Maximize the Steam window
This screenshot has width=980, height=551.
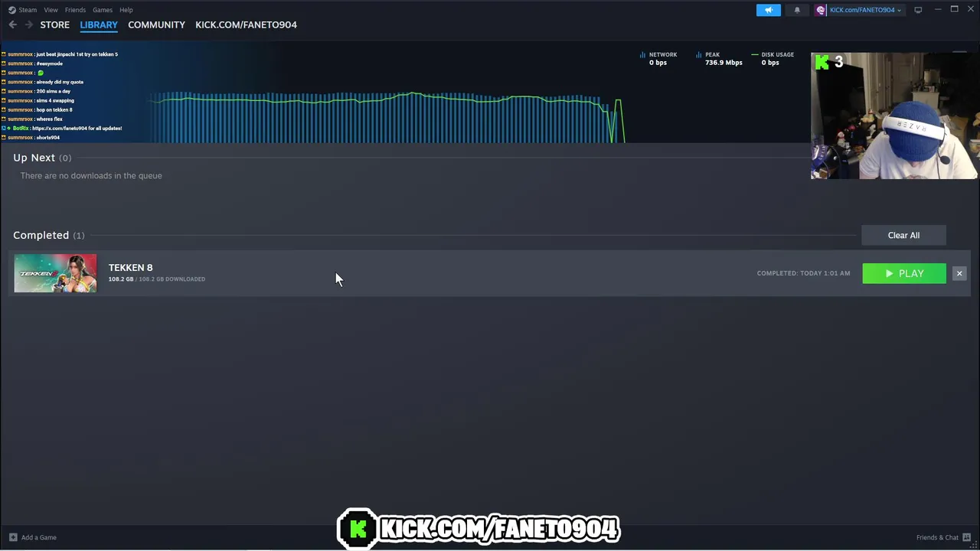tap(955, 10)
